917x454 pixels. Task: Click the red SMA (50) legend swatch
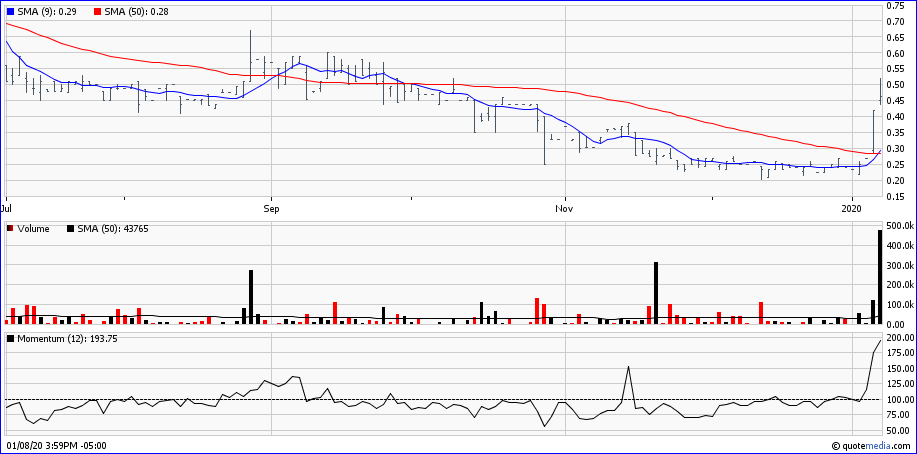pyautogui.click(x=96, y=11)
